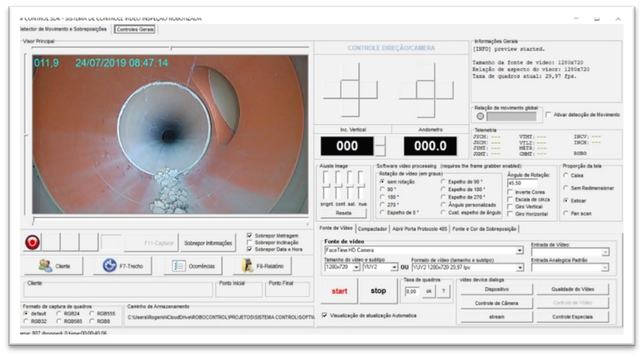Select the 'sem rotação' radio option
The width and height of the screenshot is (644, 357).
382,181
